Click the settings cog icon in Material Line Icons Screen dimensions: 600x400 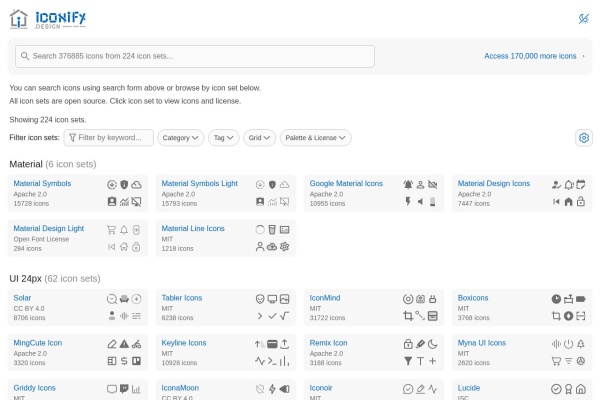pos(284,247)
